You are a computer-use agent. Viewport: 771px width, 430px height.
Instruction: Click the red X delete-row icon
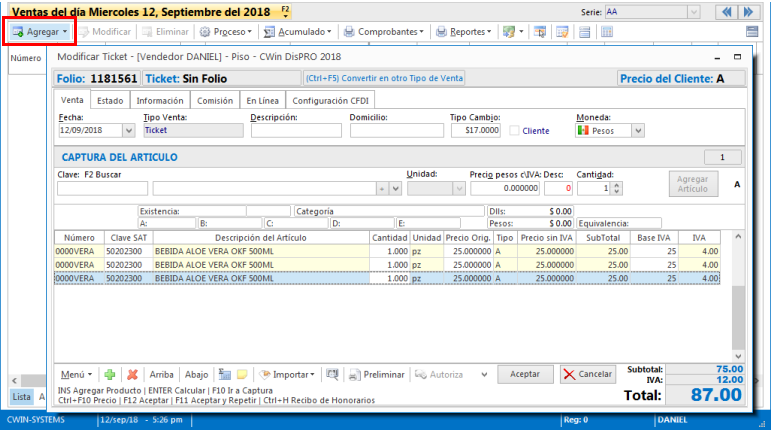[x=132, y=374]
